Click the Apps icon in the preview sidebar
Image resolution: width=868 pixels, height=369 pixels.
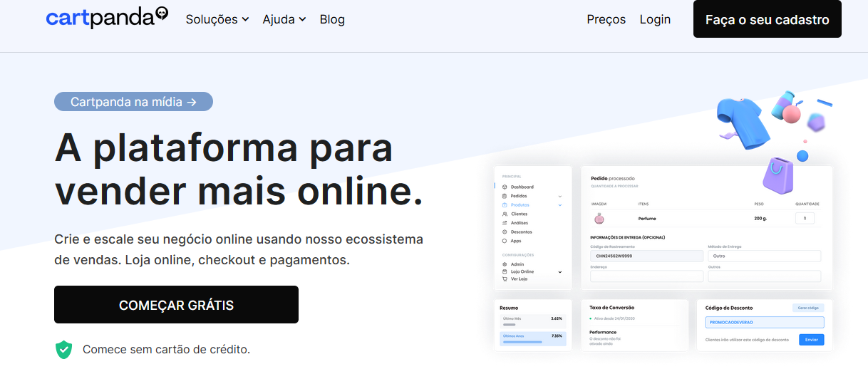coord(505,241)
